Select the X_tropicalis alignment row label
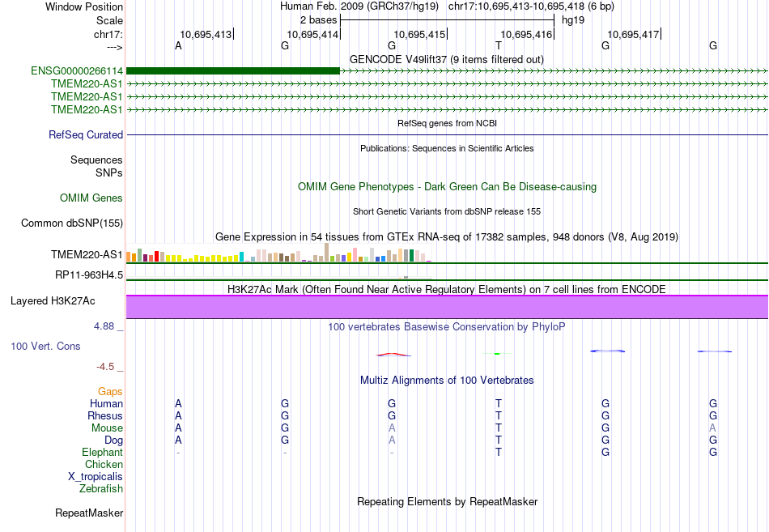The width and height of the screenshot is (769, 532). point(96,477)
